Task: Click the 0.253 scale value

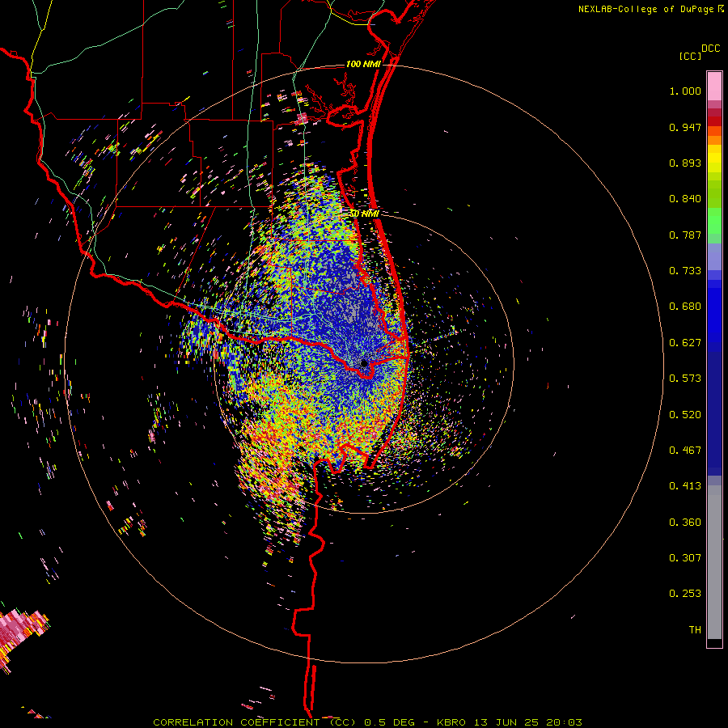Action: coord(685,594)
